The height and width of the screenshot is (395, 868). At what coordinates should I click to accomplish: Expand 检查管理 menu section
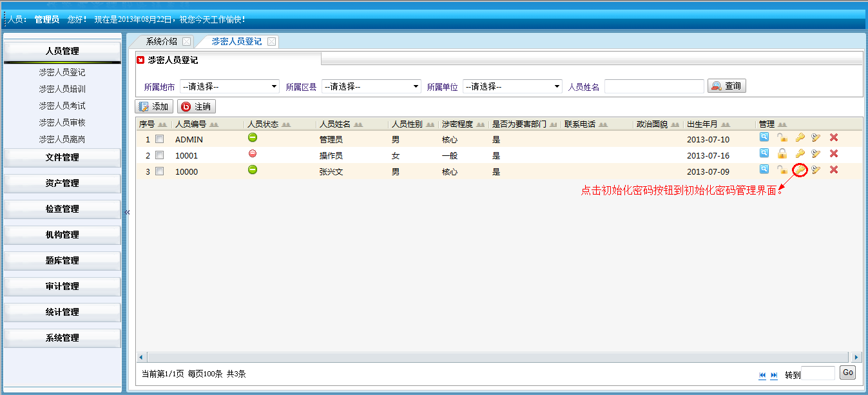[63, 209]
